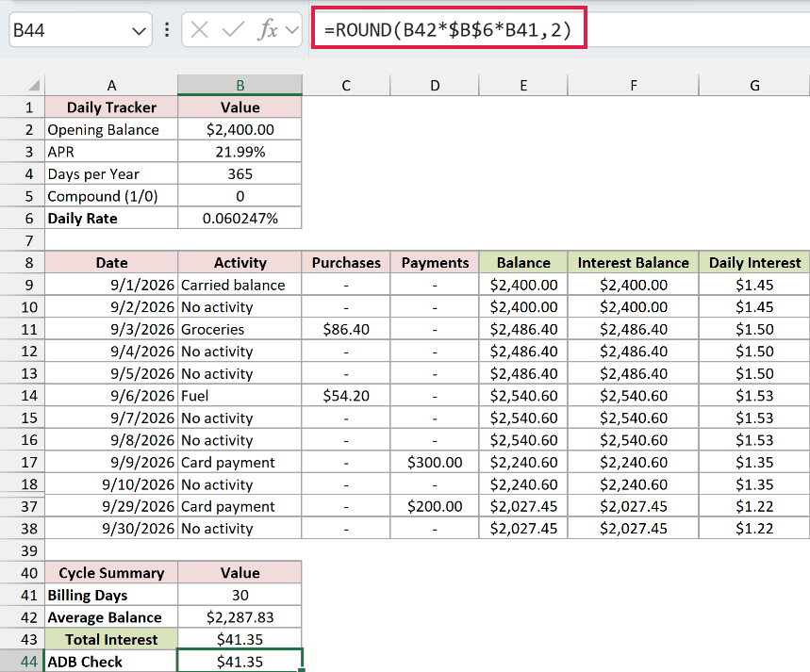This screenshot has width=810, height=672.
Task: Select the date cell 9/30/2026
Action: tap(111, 529)
